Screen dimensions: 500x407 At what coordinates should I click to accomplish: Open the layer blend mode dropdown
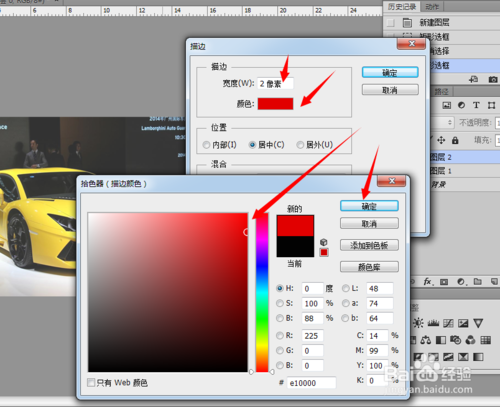point(443,123)
